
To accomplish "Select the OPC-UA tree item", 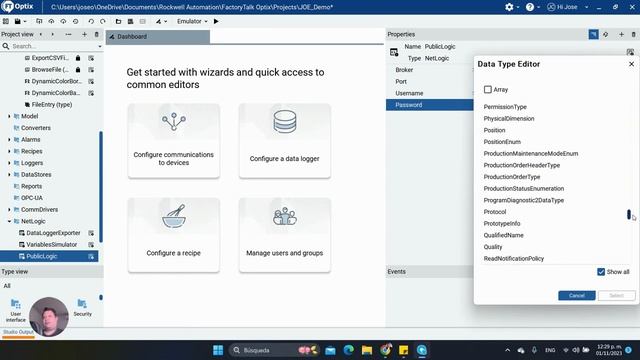I will pos(32,198).
